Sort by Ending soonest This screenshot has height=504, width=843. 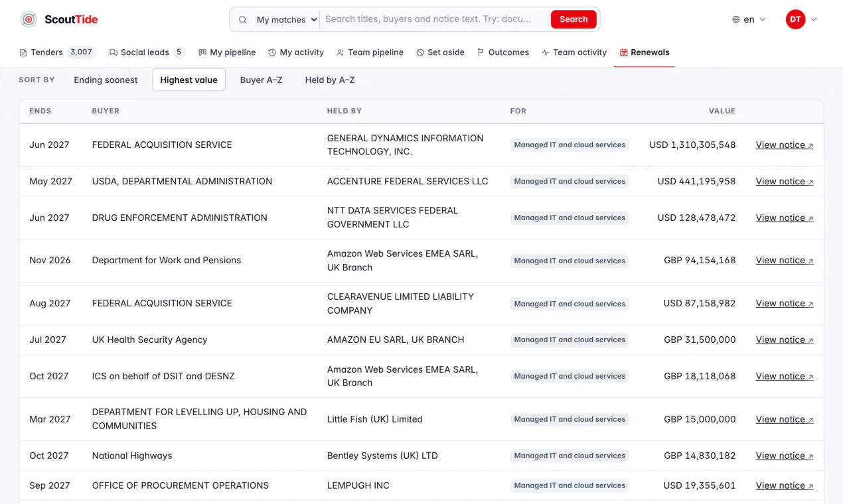coord(106,80)
